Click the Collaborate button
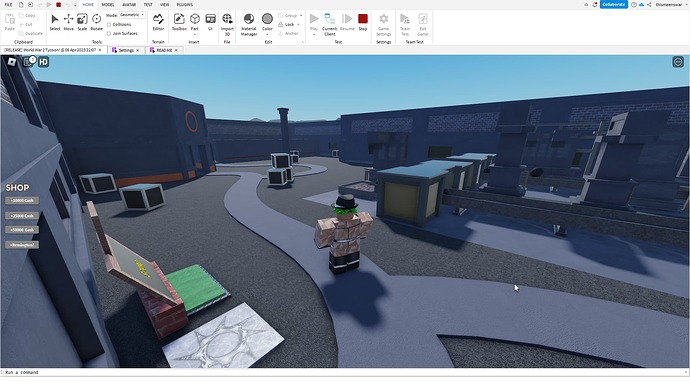Screen dimensions: 690x388 [x=613, y=4]
